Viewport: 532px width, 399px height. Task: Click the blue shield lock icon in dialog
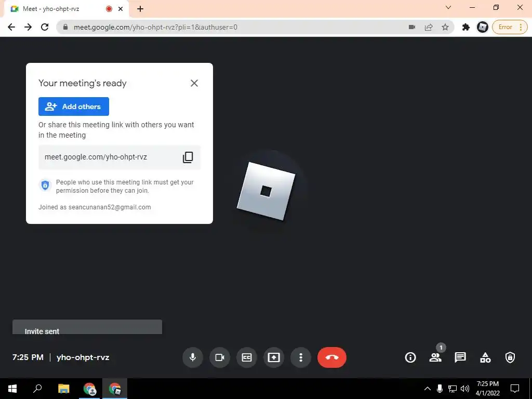coord(45,185)
